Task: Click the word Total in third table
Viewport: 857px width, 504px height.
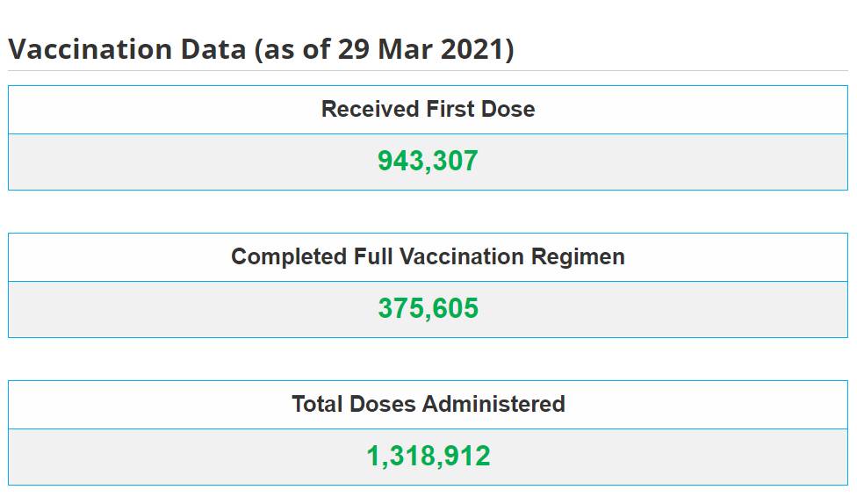Action: (317, 404)
